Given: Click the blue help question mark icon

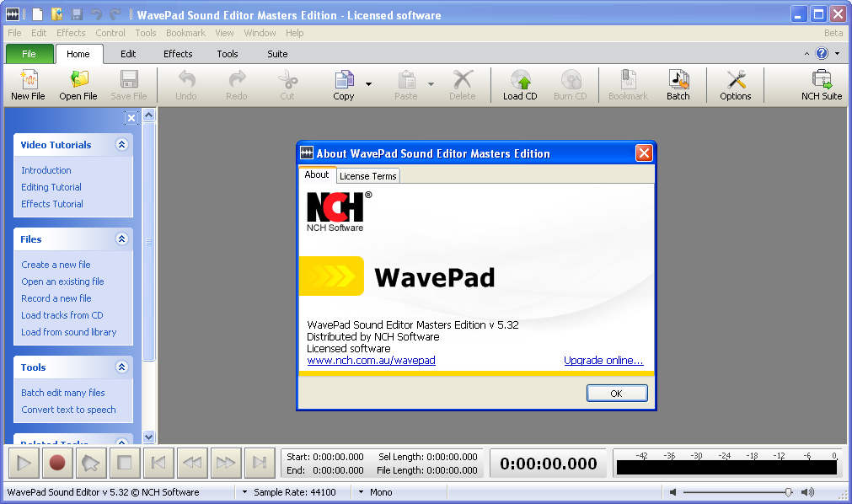Looking at the screenshot, I should pos(822,53).
